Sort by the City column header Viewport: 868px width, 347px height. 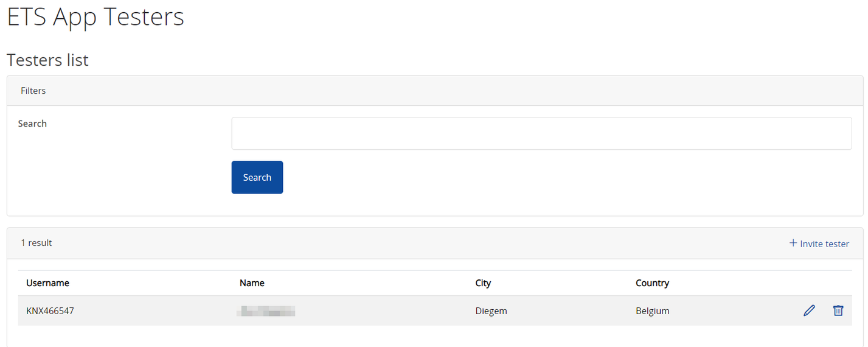[x=483, y=283]
